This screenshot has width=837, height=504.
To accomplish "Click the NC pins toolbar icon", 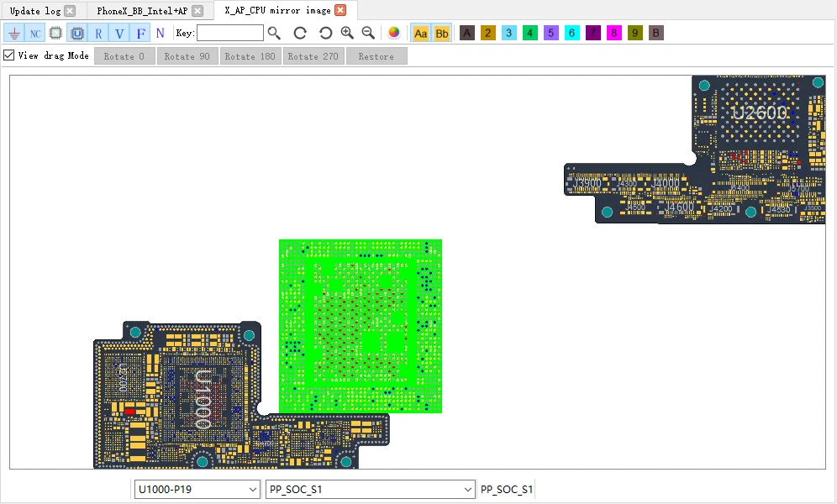I will [x=35, y=34].
